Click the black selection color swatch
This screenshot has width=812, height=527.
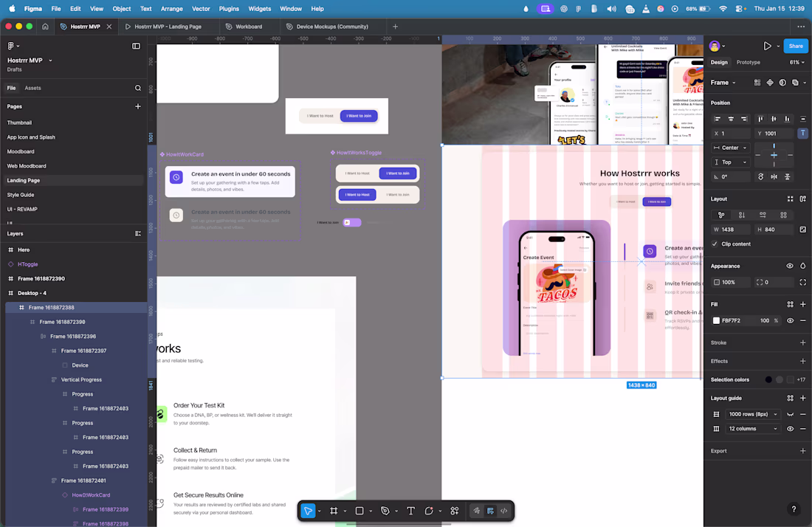[x=768, y=379]
